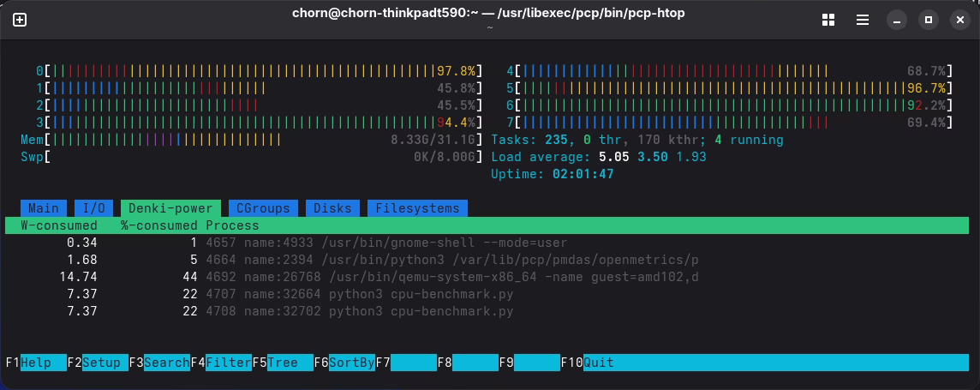Switch to the I/O tab
The image size is (980, 390).
93,208
